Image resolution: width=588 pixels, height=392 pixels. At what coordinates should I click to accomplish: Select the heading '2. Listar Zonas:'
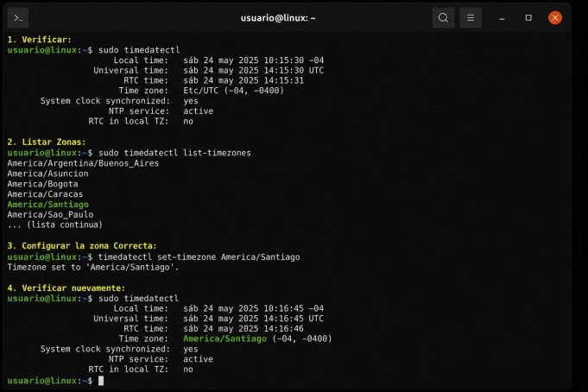(47, 142)
